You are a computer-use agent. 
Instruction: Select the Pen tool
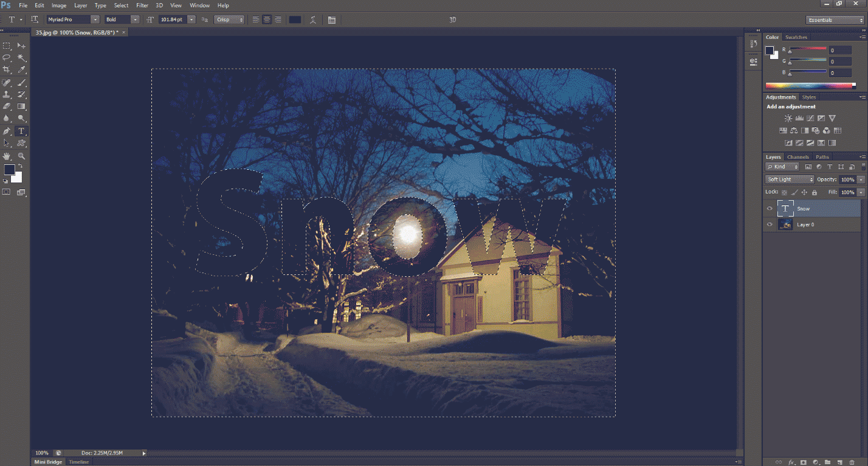click(7, 131)
